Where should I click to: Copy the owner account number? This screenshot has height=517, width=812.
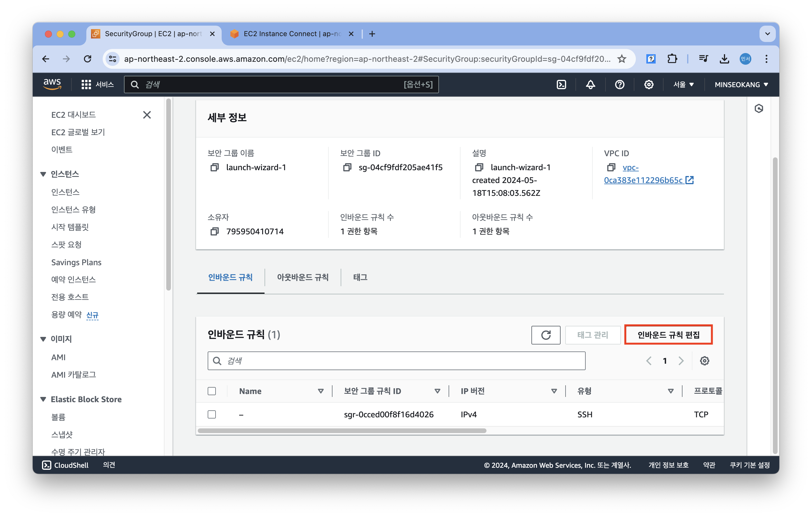coord(214,231)
